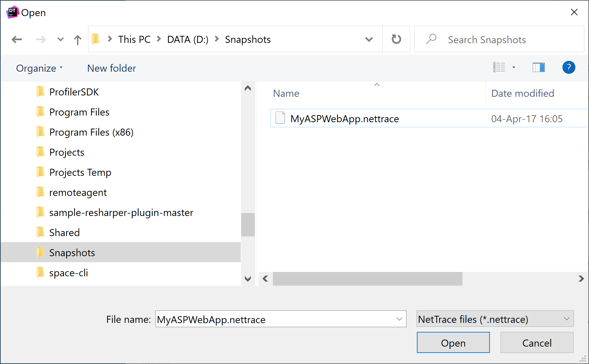The height and width of the screenshot is (364, 589).
Task: Open the Organize menu
Action: click(x=39, y=68)
